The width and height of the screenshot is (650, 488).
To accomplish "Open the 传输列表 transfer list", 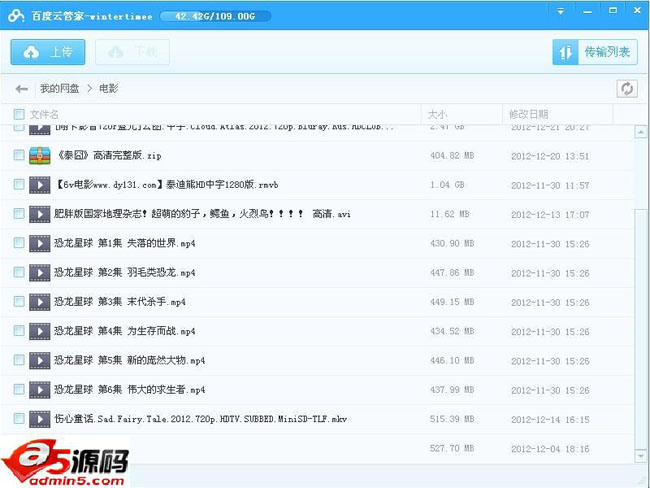I will pyautogui.click(x=595, y=52).
